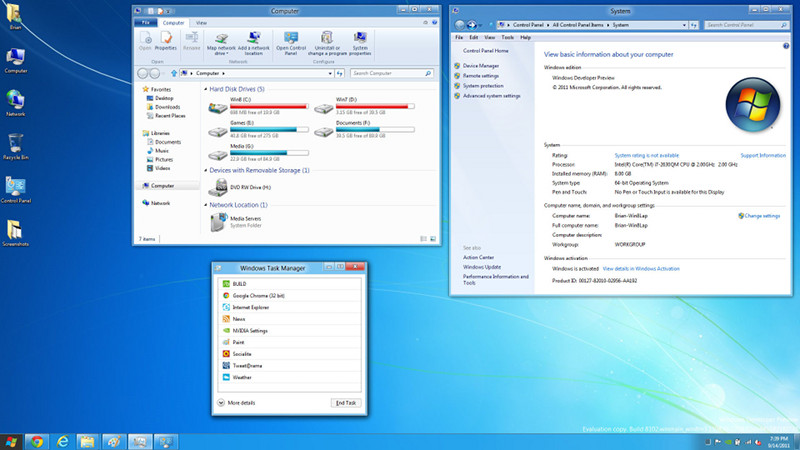The height and width of the screenshot is (450, 800).
Task: Select DVD RW Drive (H:)
Action: pos(240,187)
